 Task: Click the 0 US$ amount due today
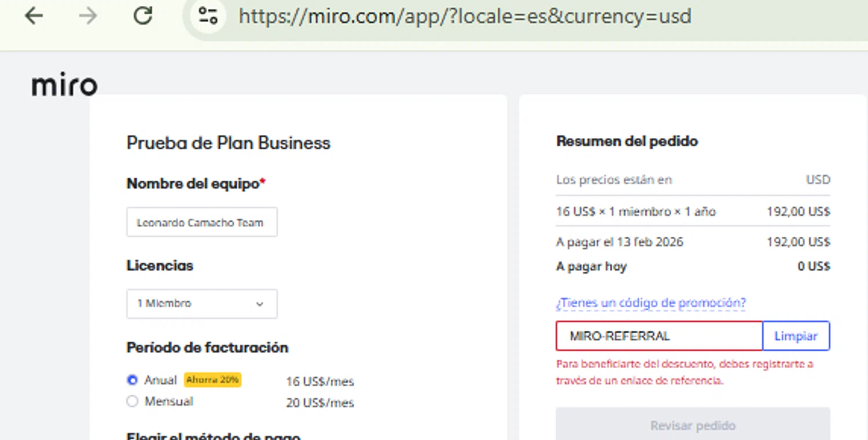[814, 266]
